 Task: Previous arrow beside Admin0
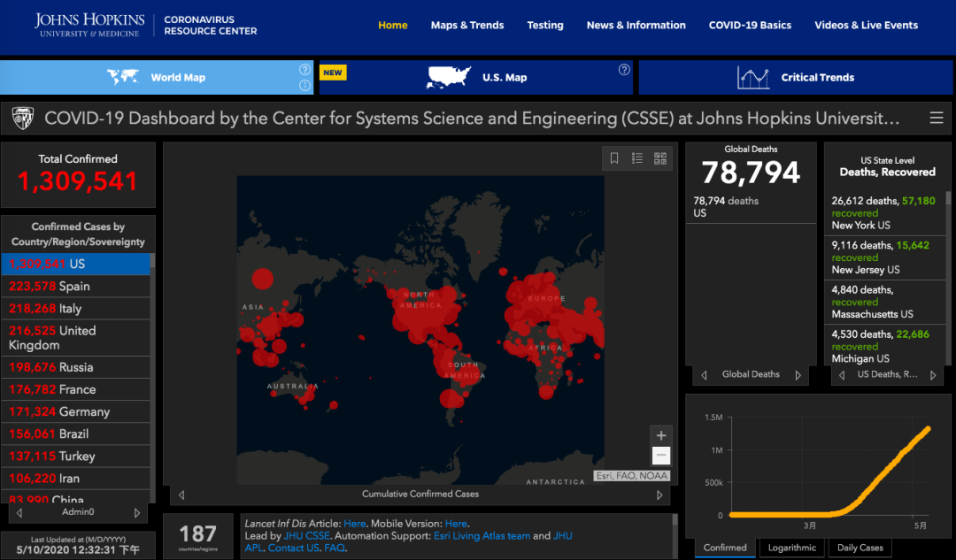coord(19,513)
